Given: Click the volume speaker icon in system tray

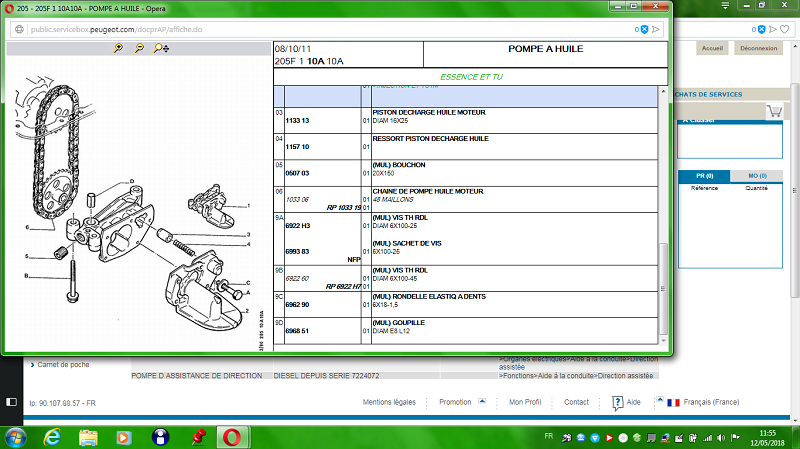Looking at the screenshot, I should tap(721, 438).
